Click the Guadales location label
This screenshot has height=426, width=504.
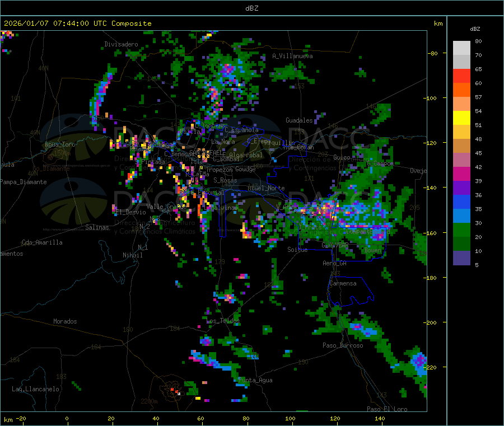click(x=299, y=120)
